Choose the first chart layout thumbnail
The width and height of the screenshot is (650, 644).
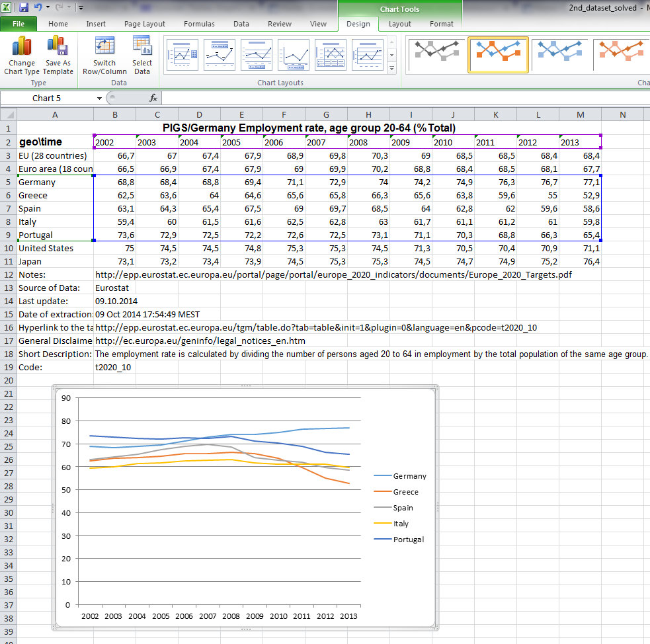pyautogui.click(x=183, y=55)
